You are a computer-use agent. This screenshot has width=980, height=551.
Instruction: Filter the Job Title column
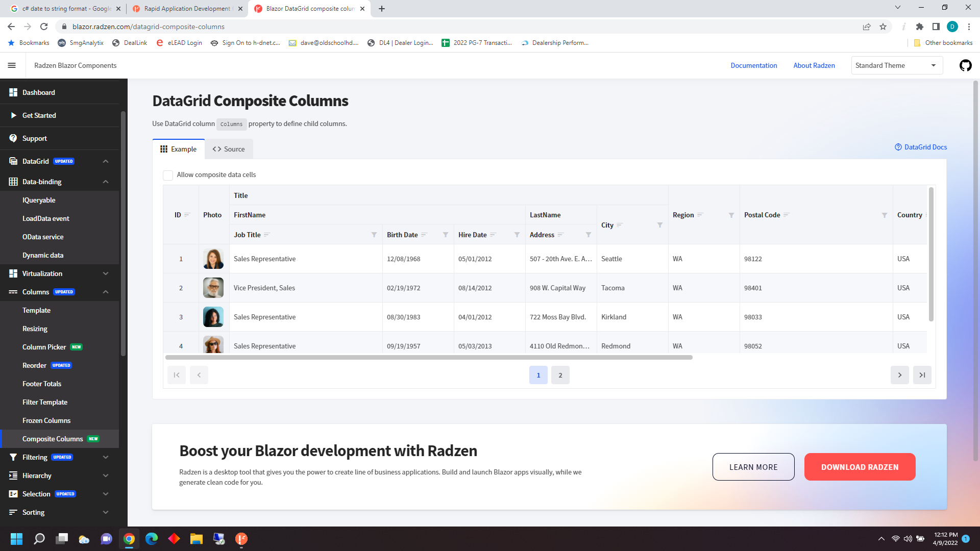(374, 235)
